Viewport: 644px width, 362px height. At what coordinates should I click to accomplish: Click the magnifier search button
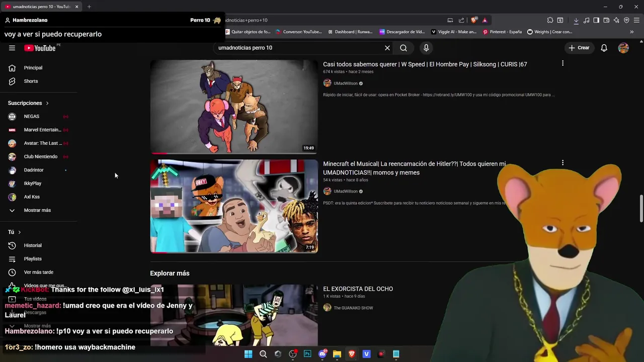tap(404, 48)
